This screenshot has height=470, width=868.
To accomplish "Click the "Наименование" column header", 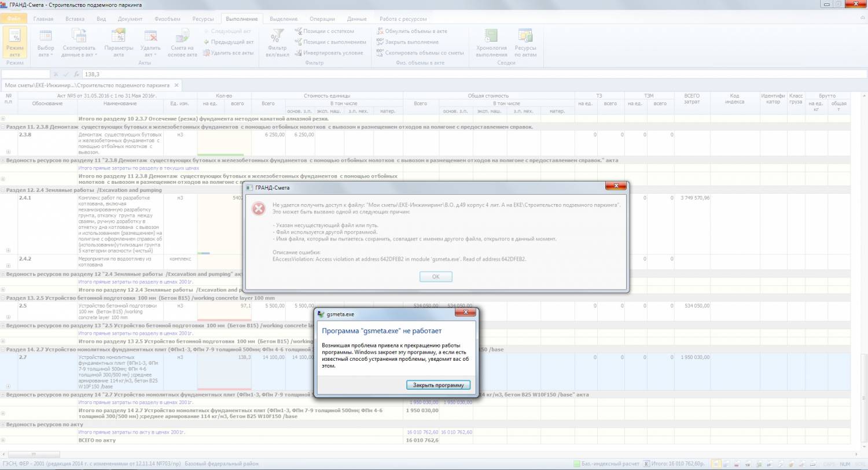I will (120, 103).
